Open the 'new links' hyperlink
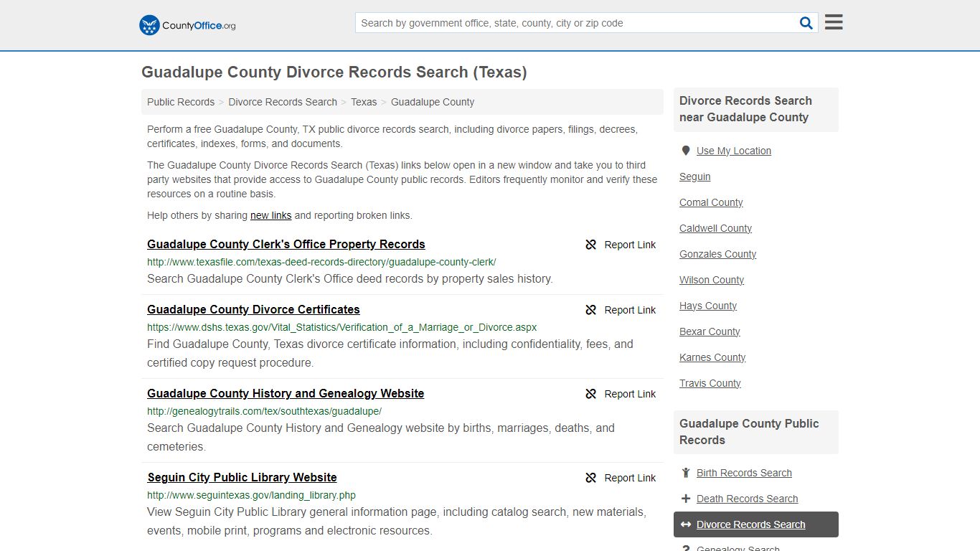This screenshot has width=980, height=551. [271, 215]
